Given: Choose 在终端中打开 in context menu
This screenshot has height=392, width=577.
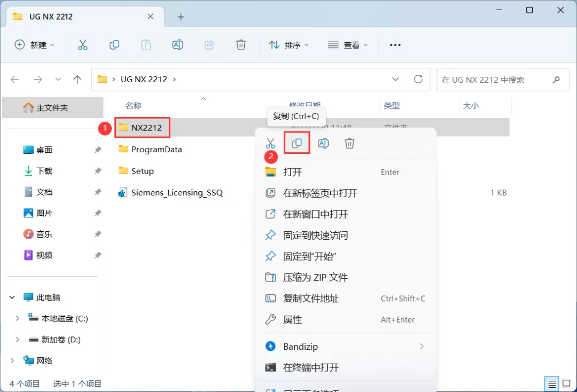Looking at the screenshot, I should [x=345, y=367].
